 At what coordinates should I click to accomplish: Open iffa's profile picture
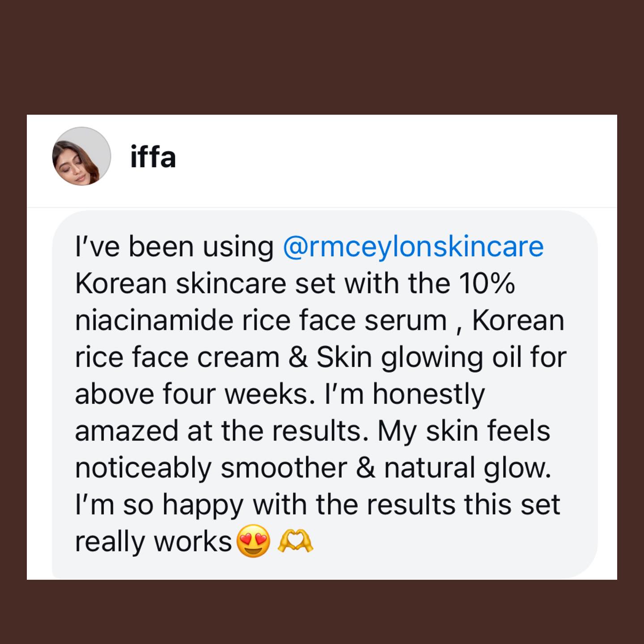pos(81,156)
